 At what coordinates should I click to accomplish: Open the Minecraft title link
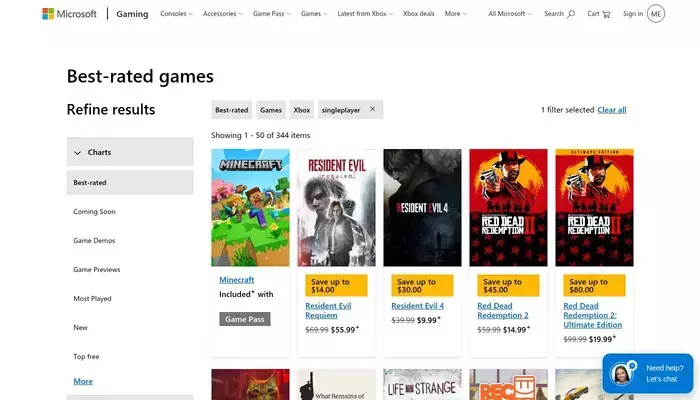[237, 280]
